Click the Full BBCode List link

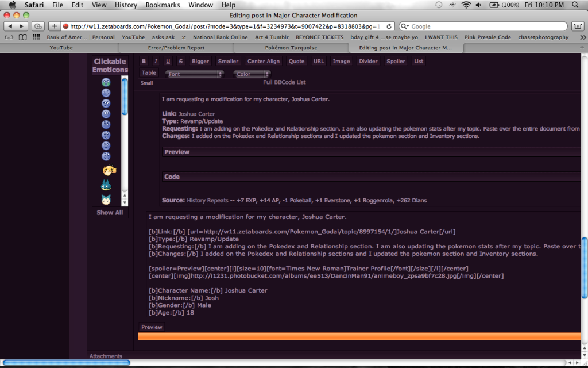coord(284,83)
